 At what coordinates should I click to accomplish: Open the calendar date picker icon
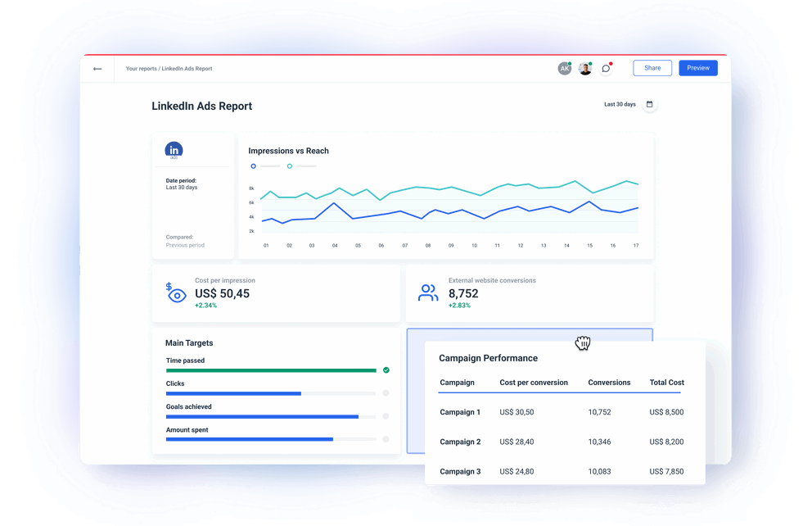[x=650, y=105]
